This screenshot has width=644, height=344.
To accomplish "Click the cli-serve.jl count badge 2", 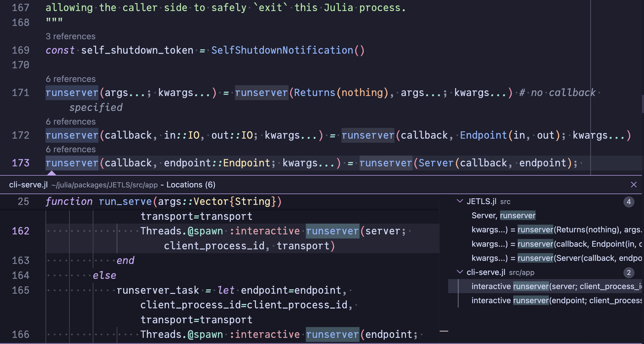I will tap(629, 273).
